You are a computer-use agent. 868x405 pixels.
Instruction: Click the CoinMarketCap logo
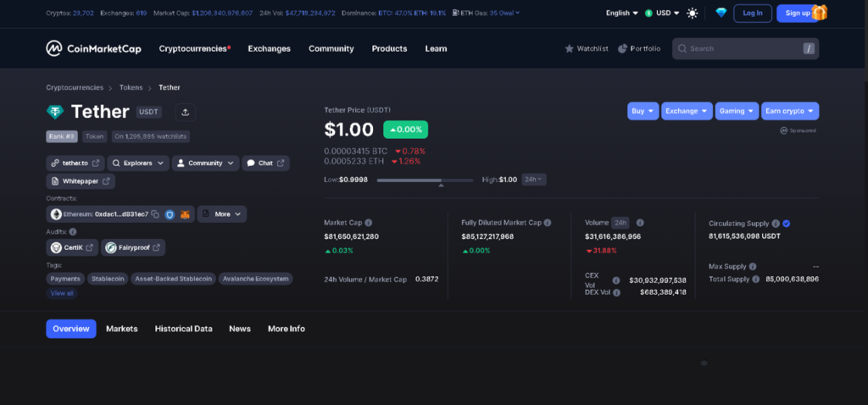pos(93,48)
